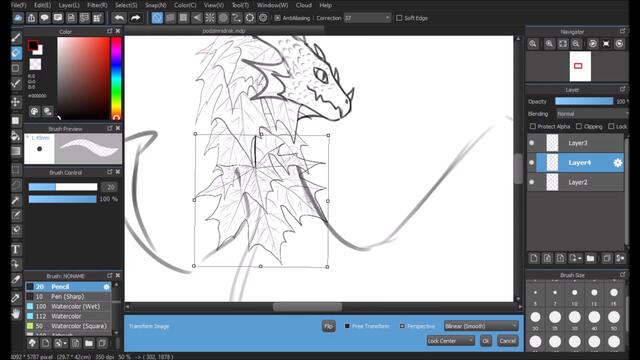Select brush size 50 preset circle

pos(614,317)
